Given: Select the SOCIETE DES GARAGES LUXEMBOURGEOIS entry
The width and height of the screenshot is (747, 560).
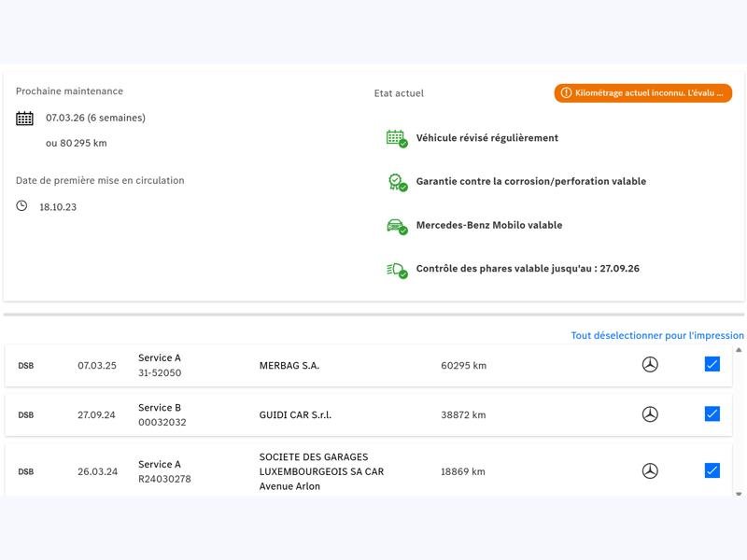Looking at the screenshot, I should tap(321, 471).
